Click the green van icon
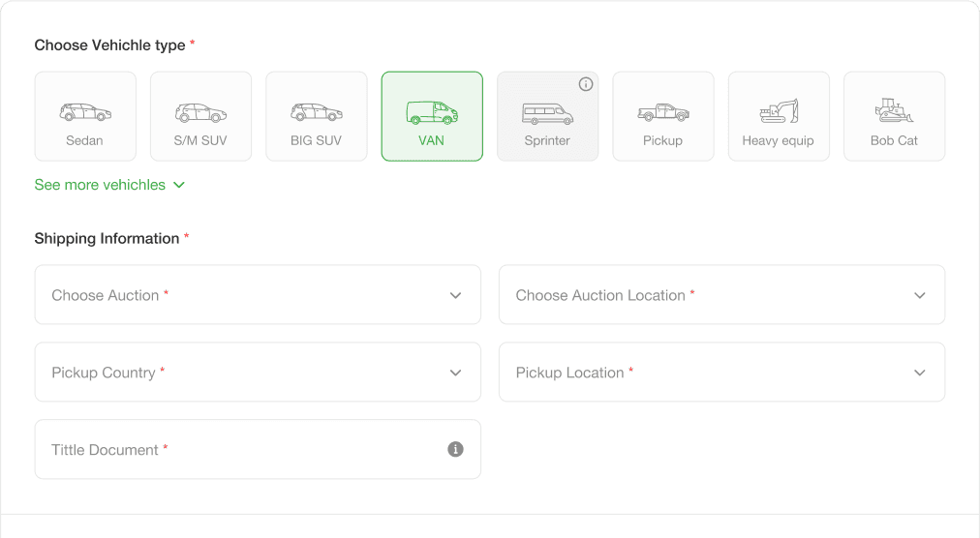Viewport: 980px width, 538px height. [432, 112]
